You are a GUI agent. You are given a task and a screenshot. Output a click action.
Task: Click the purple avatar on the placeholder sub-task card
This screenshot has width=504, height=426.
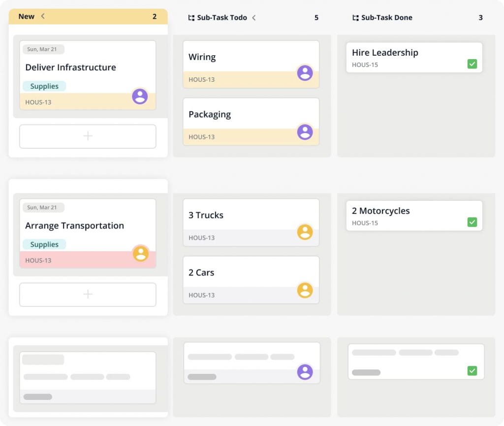click(305, 372)
